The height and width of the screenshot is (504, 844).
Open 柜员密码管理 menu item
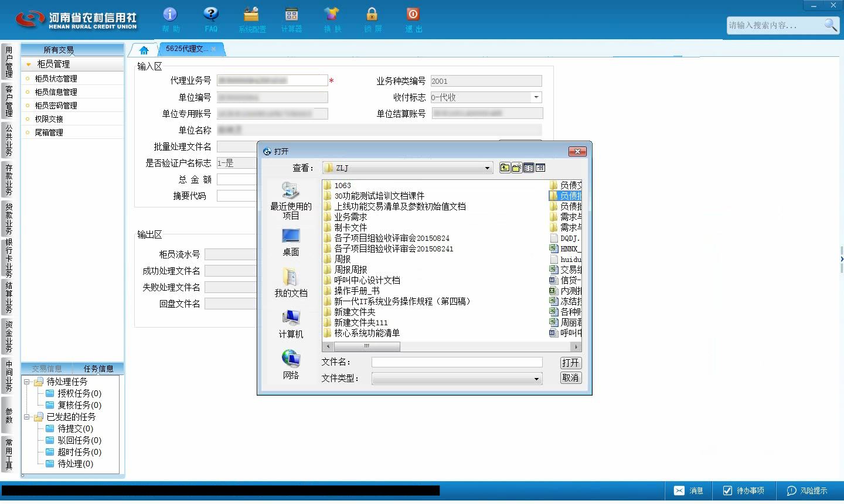pos(56,105)
